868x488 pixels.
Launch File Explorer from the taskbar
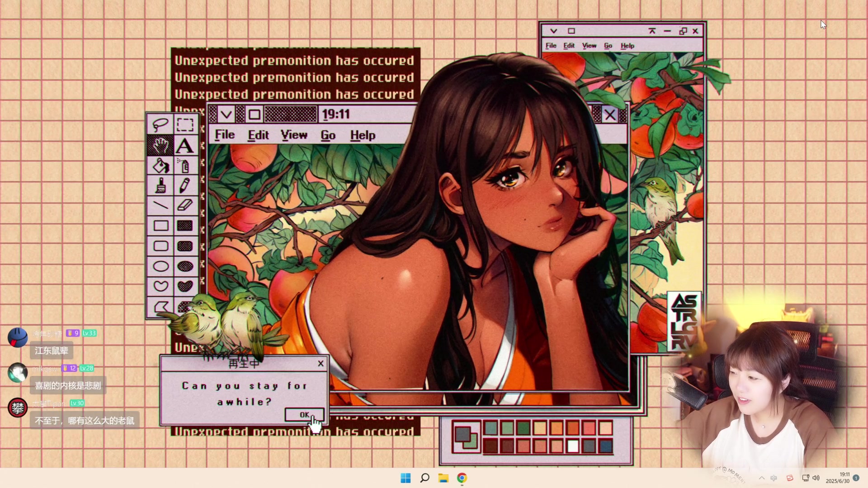(443, 478)
